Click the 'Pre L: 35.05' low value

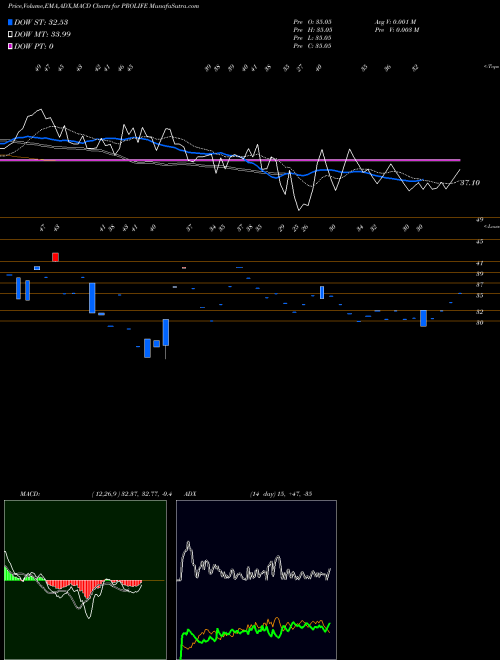click(x=313, y=38)
